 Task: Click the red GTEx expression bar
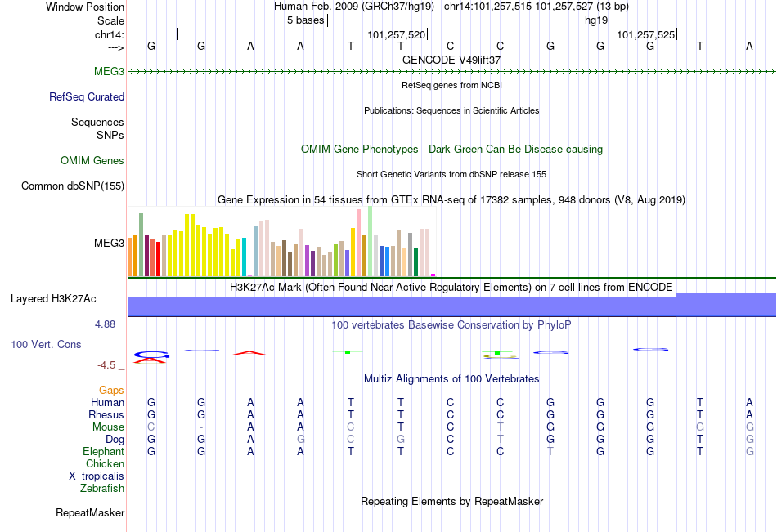[158, 259]
